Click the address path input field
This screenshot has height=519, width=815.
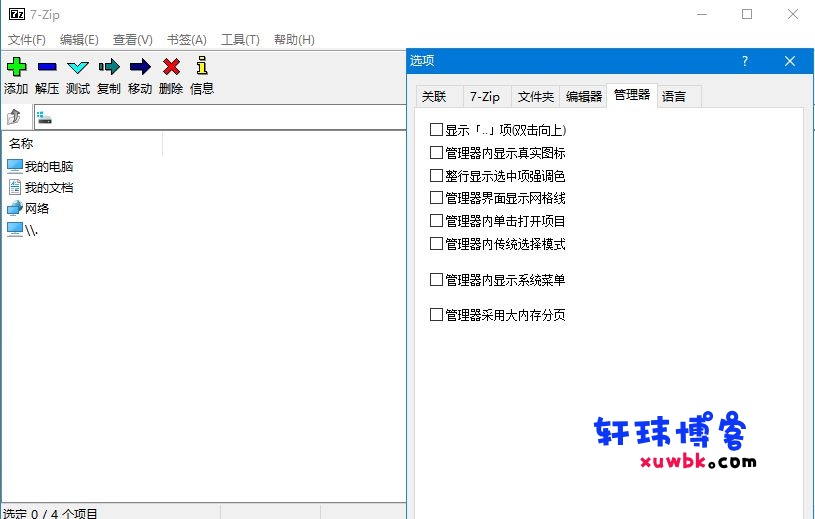[x=220, y=117]
